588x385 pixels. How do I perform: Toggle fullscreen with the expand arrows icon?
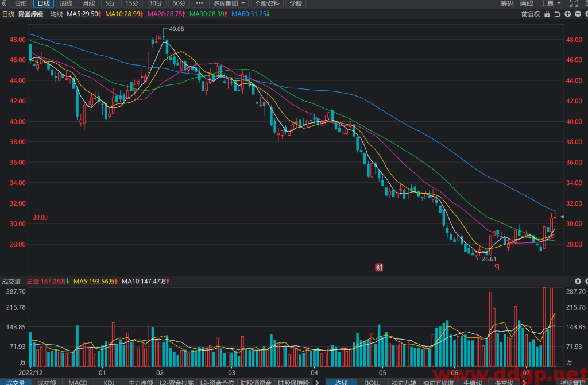(x=574, y=3)
